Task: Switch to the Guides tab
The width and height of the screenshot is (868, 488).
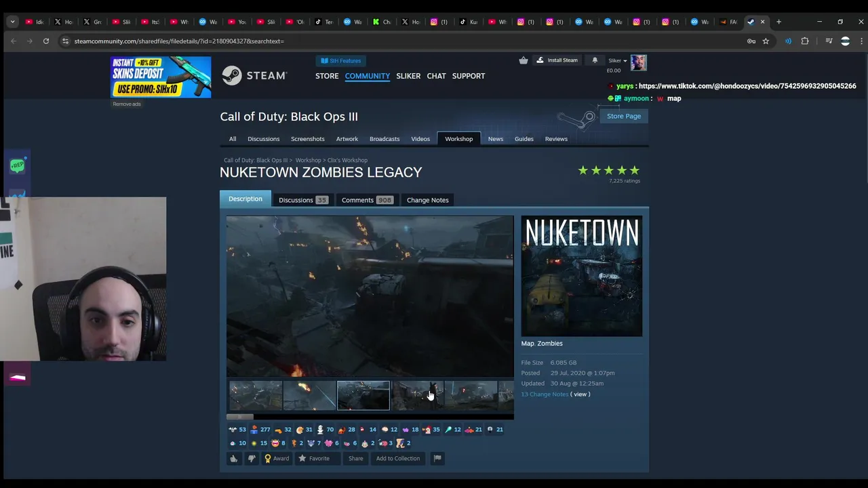Action: pyautogui.click(x=524, y=139)
